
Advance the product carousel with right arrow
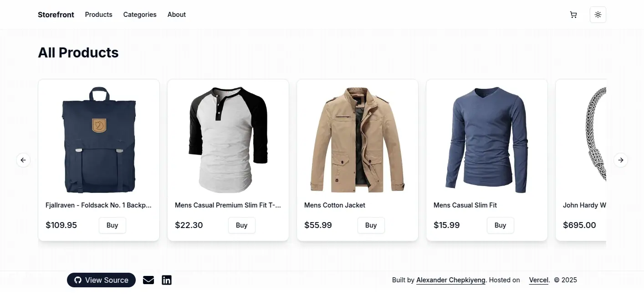[x=620, y=160]
